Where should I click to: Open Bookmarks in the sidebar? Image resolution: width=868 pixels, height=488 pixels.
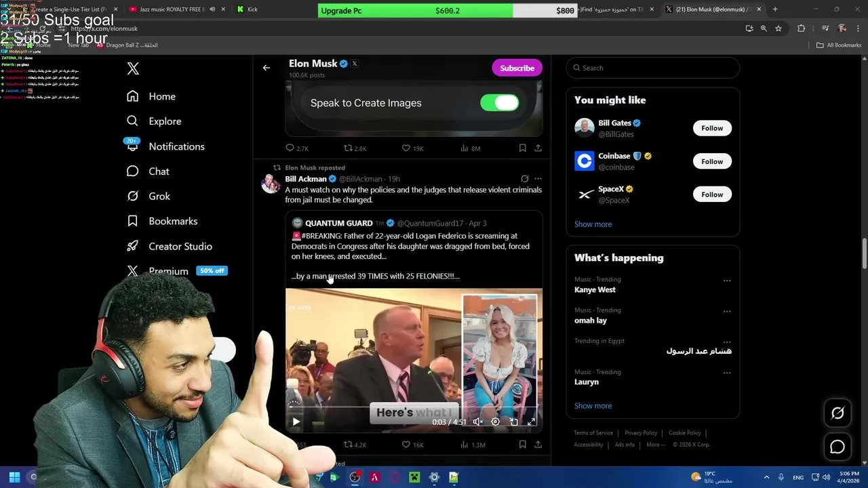pyautogui.click(x=162, y=221)
